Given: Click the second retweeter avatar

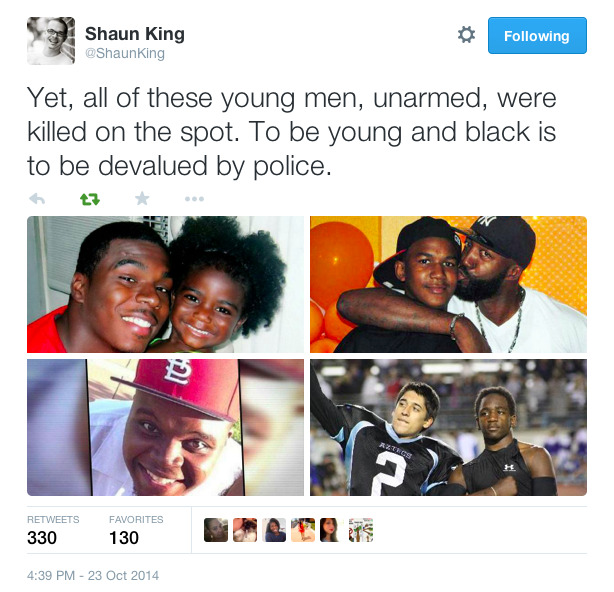Looking at the screenshot, I should point(245,530).
